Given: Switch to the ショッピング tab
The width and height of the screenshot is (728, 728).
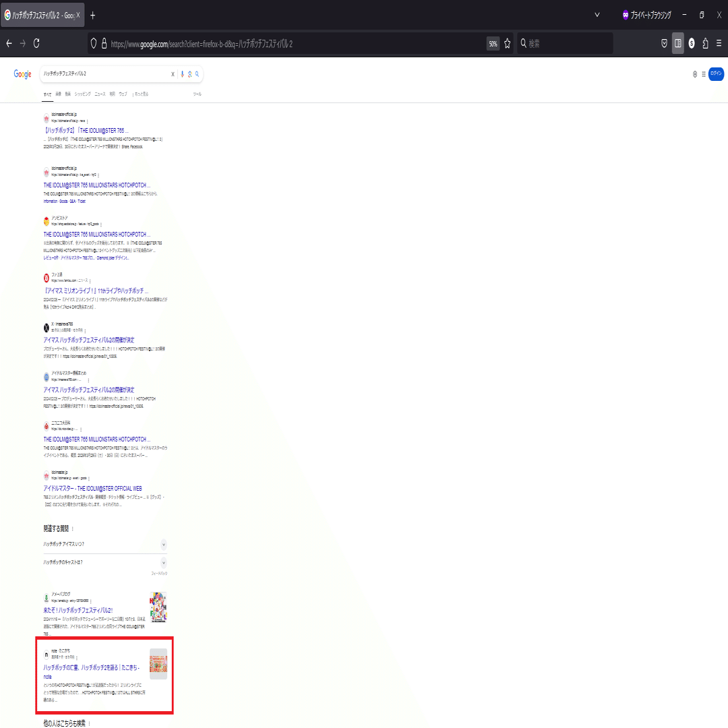Looking at the screenshot, I should (83, 94).
